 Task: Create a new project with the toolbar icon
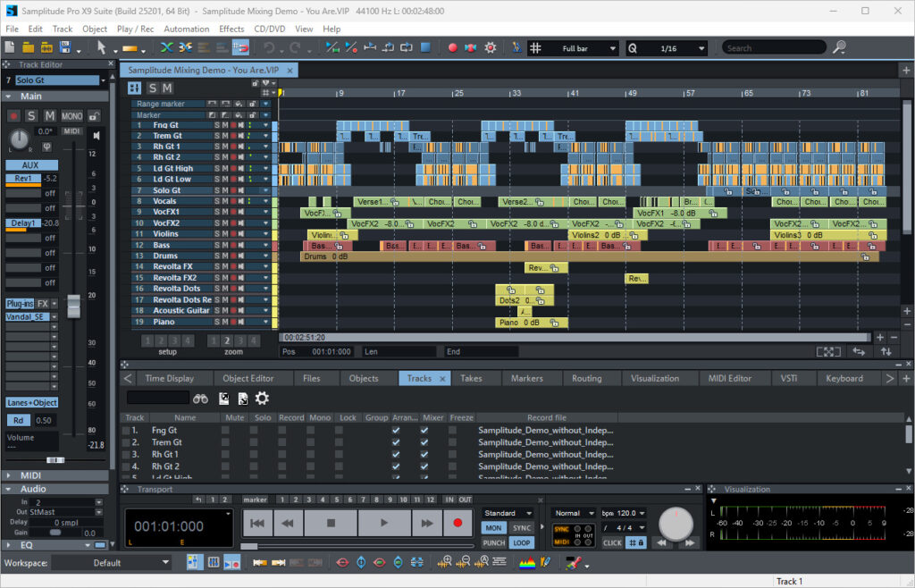(10, 48)
